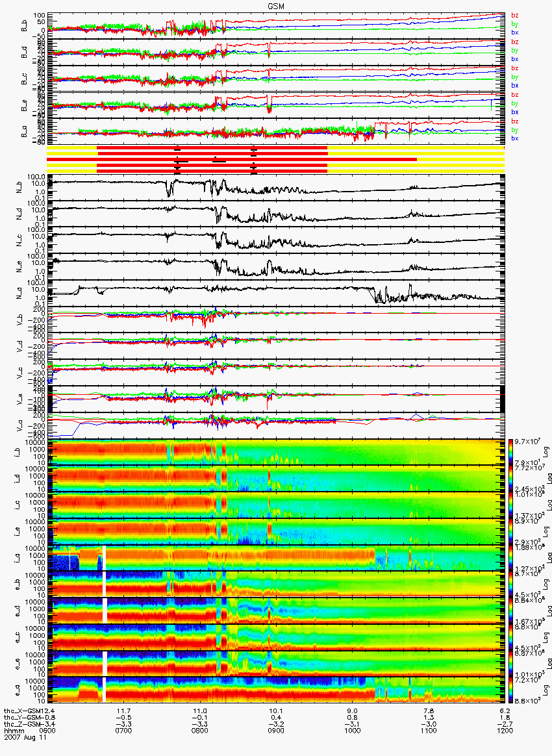Screen dimensions: 552x756
Task: Select the B_b axis label
Action: tap(24, 26)
